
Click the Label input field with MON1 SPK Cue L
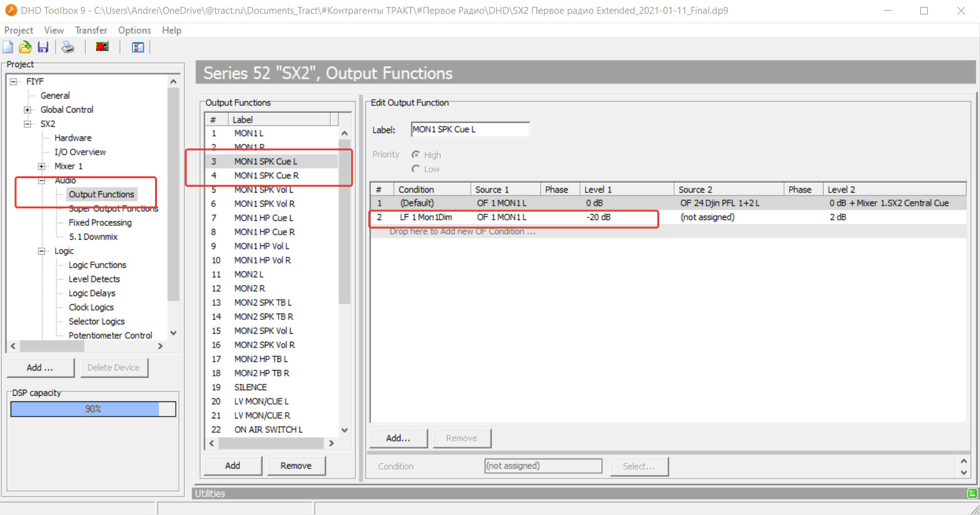click(x=470, y=130)
